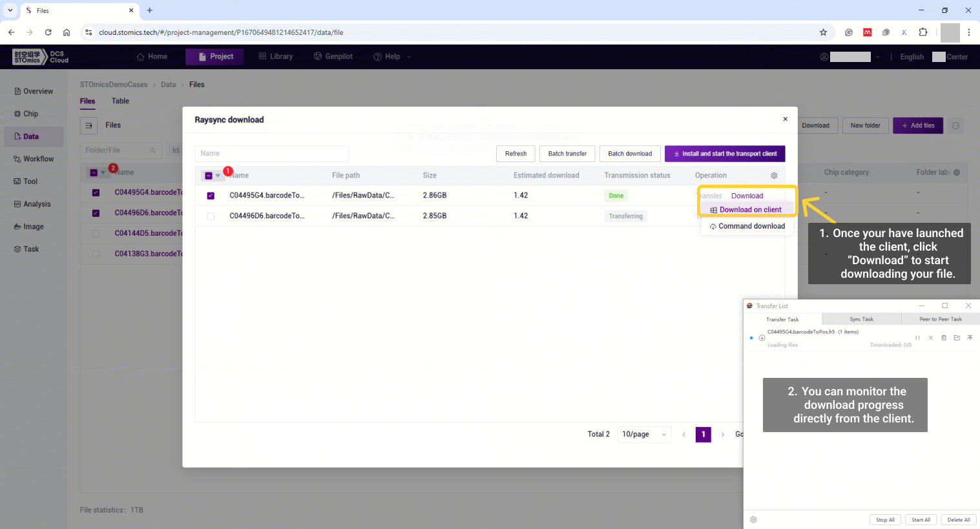
Task: Open column settings gear beside Folder label
Action: coord(957,172)
